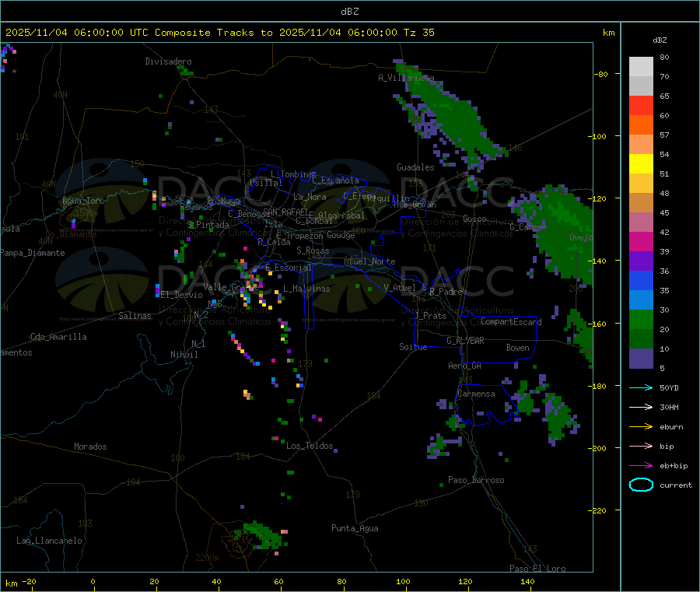Click the S_Pintada map label

click(x=208, y=225)
